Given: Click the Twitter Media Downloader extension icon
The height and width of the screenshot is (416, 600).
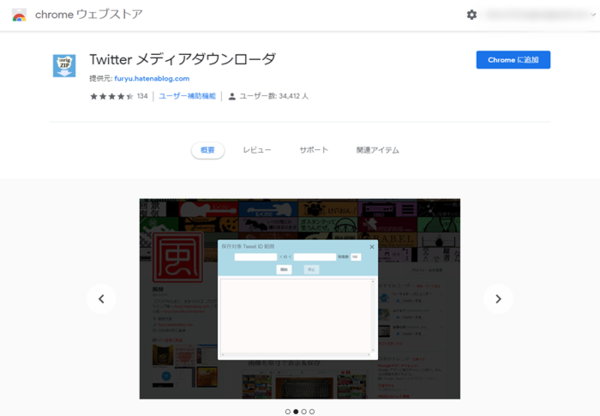Looking at the screenshot, I should coord(64,65).
